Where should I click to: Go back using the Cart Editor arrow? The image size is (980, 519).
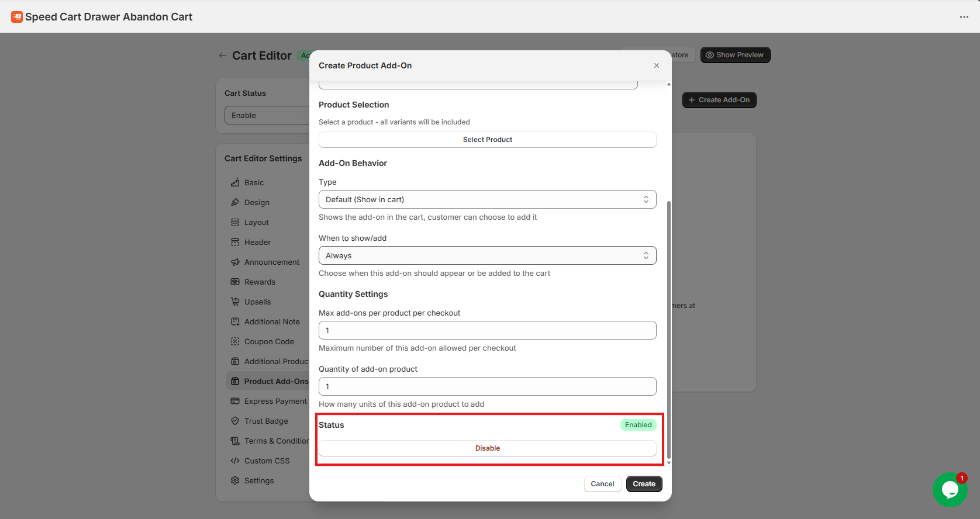(x=222, y=56)
